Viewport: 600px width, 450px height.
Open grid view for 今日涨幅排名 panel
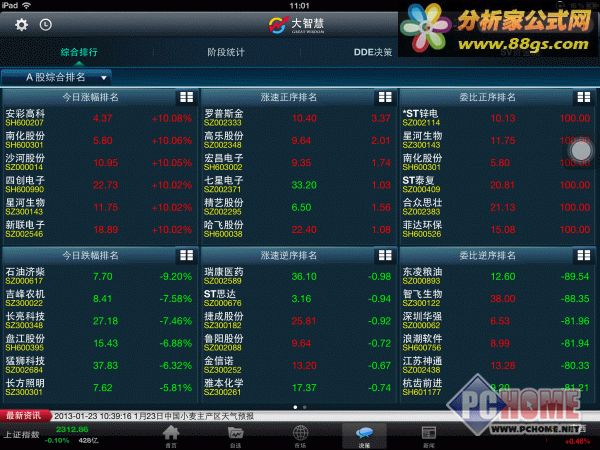(x=186, y=97)
